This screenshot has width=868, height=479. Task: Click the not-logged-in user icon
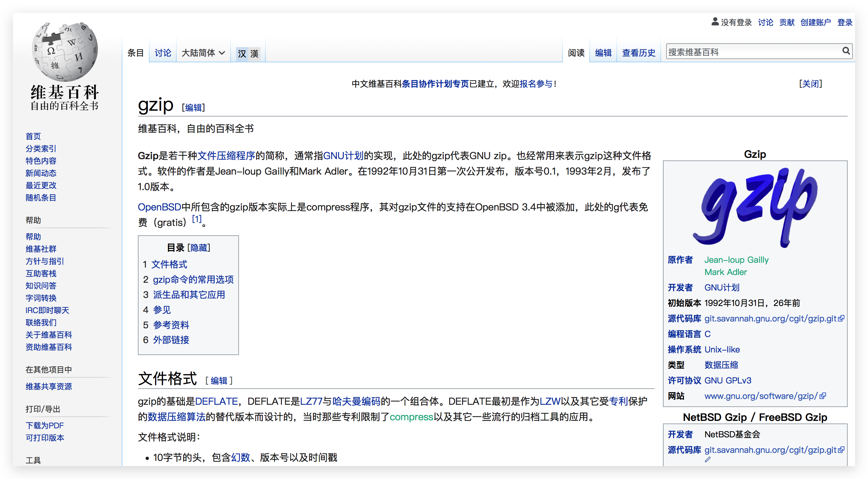coord(715,22)
